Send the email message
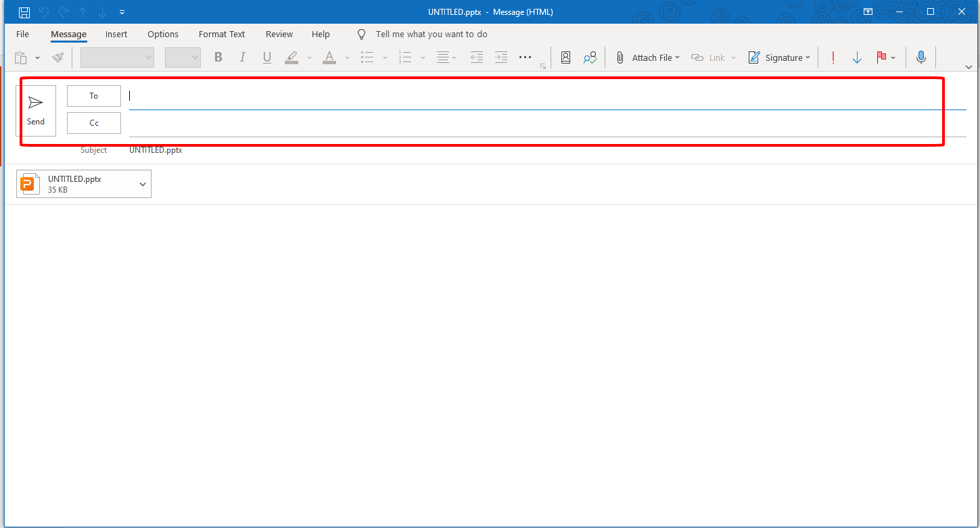Image resolution: width=980 pixels, height=528 pixels. 37,110
